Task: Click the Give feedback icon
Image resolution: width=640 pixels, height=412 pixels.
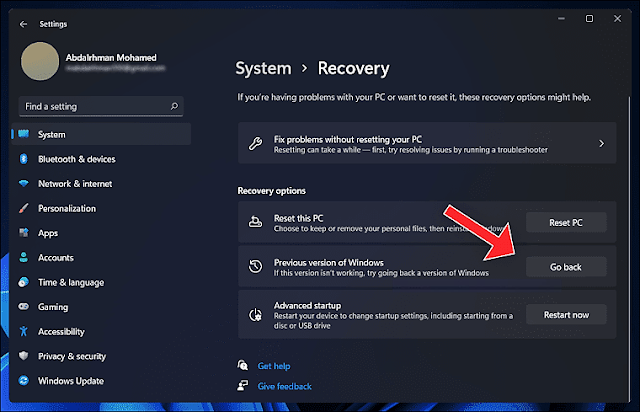Action: (x=243, y=385)
